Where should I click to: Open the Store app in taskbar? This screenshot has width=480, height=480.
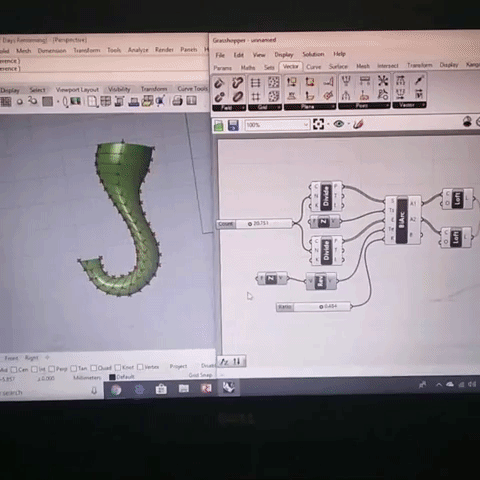(161, 389)
